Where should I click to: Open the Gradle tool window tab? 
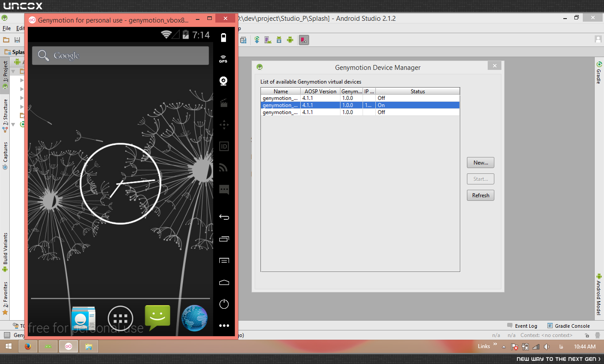[x=599, y=73]
